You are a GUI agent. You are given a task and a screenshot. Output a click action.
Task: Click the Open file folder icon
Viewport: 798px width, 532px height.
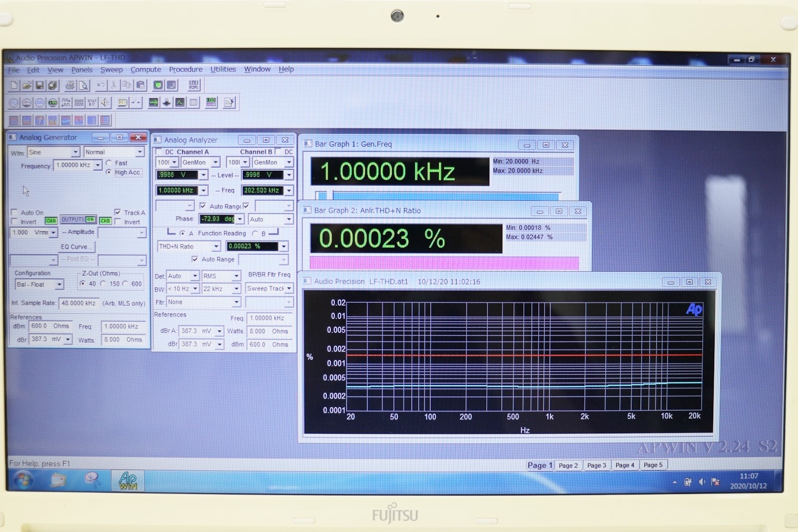click(27, 85)
